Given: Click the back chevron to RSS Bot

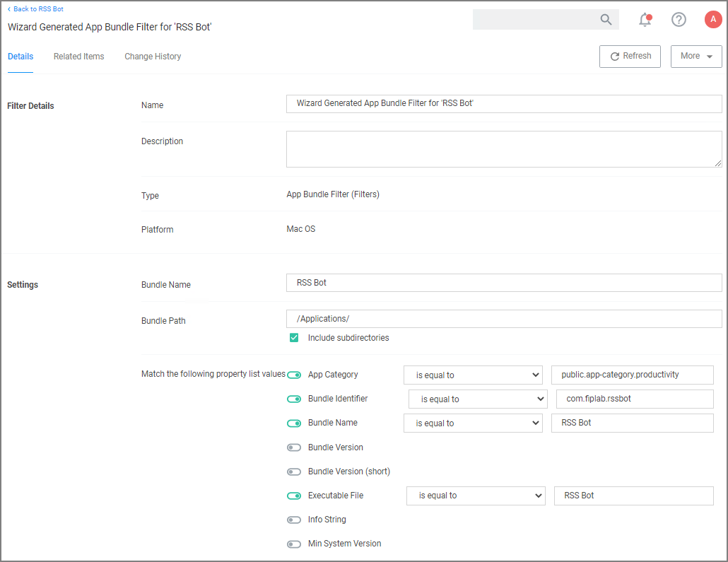Looking at the screenshot, I should tap(8, 8).
